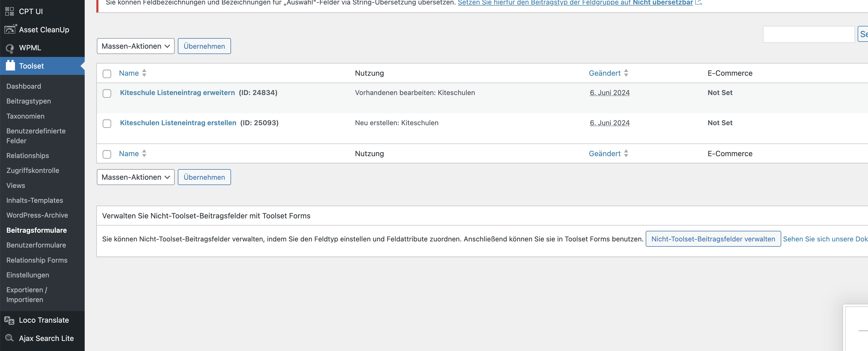Click the Ajax Search Lite magnifier icon
This screenshot has height=351, width=868.
point(10,338)
